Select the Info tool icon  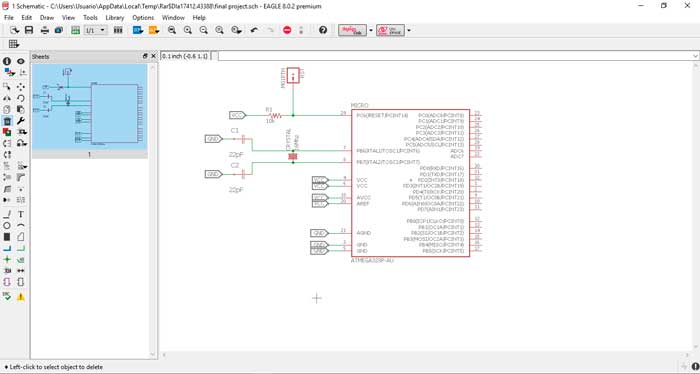pos(7,61)
